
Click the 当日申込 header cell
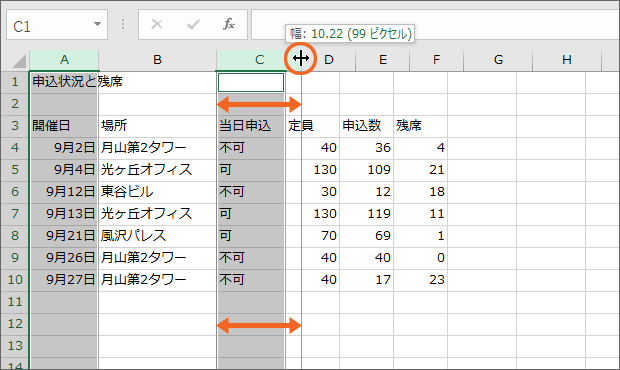pyautogui.click(x=251, y=126)
